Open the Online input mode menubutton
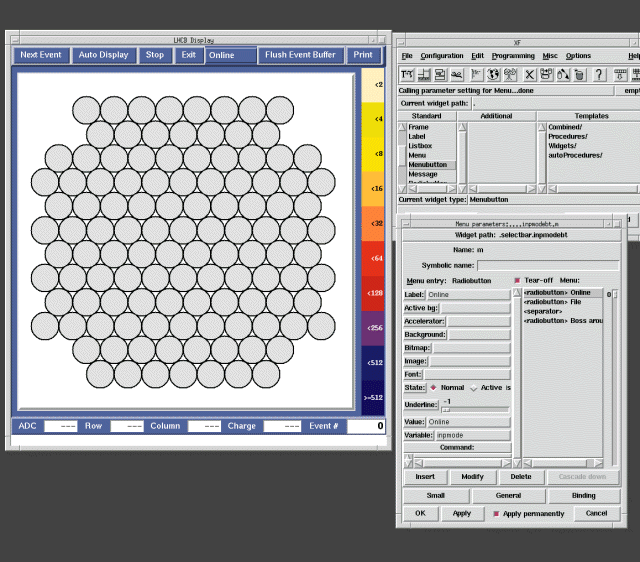 click(230, 55)
